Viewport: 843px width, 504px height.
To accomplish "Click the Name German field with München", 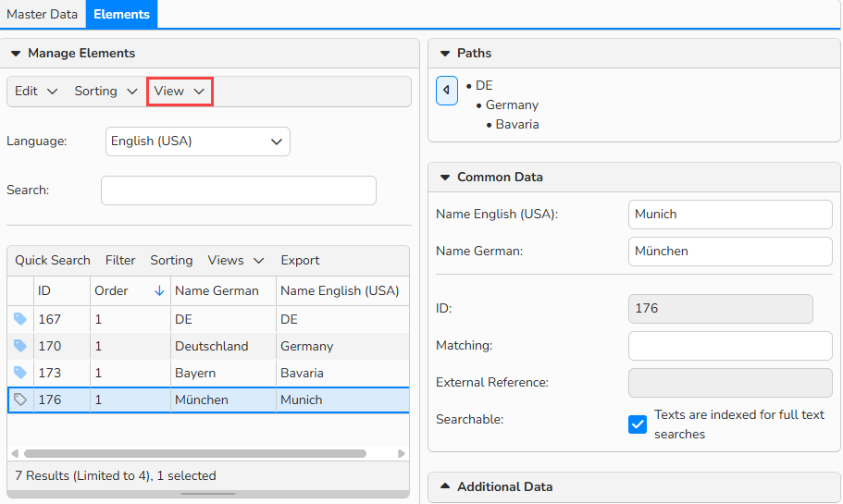I will (x=730, y=252).
